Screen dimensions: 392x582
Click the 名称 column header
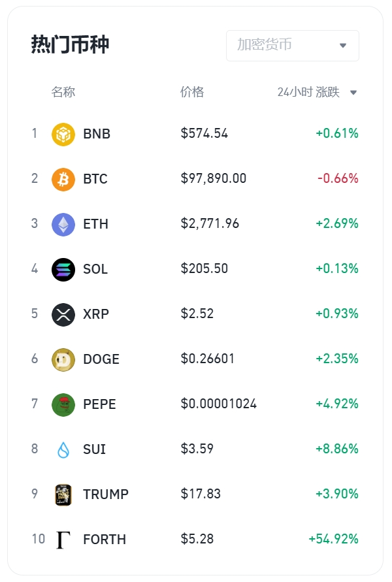tap(63, 92)
